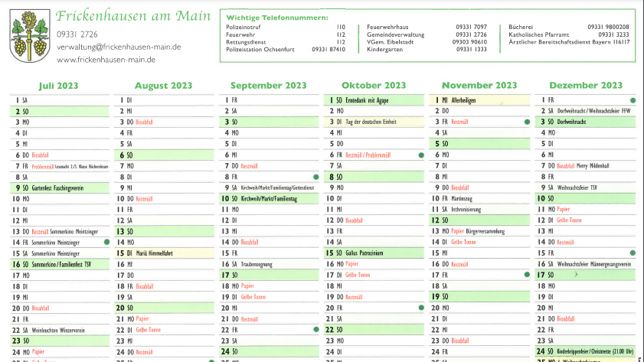This screenshot has width=644, height=362.
Task: Click the 'November 2023' month heading
Action: (x=479, y=86)
